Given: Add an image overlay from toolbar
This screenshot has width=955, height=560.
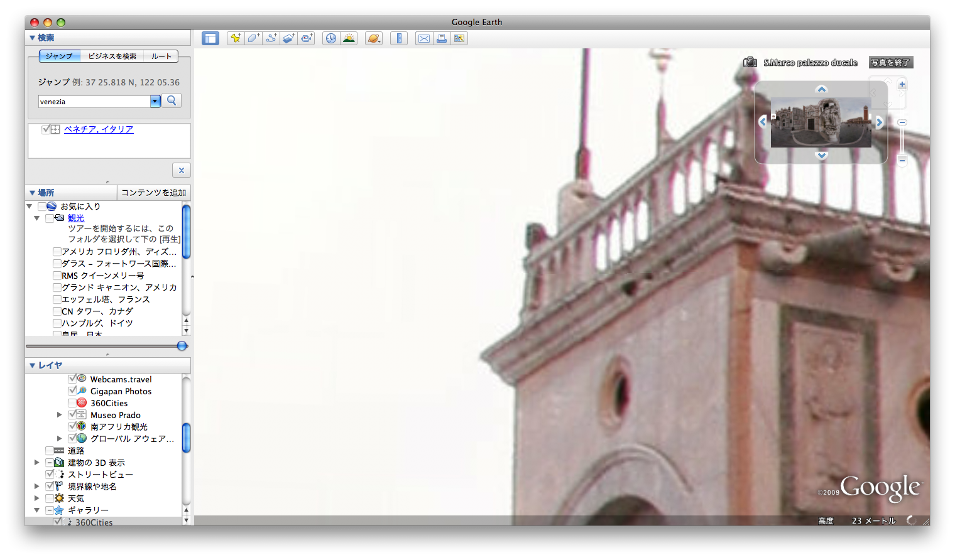Looking at the screenshot, I should click(x=288, y=38).
